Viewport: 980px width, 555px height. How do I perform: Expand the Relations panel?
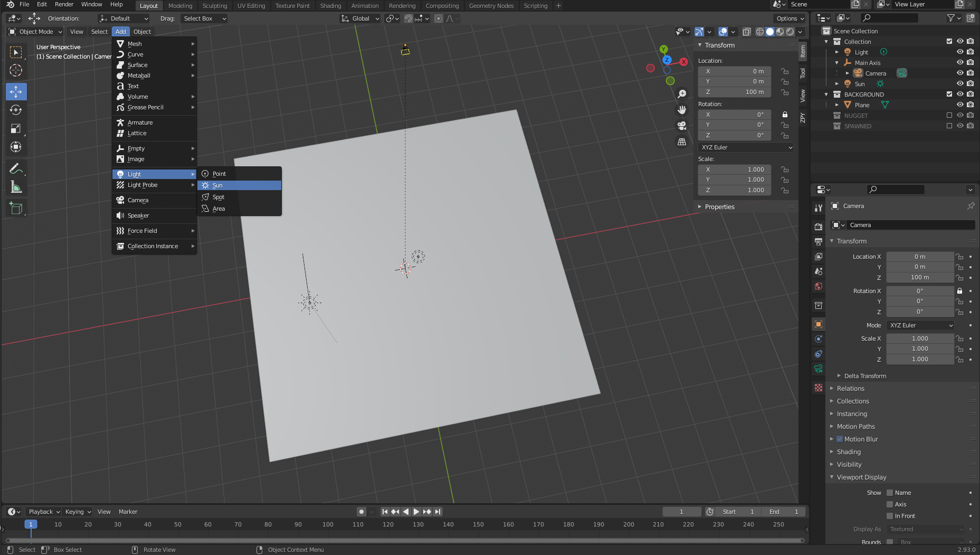pyautogui.click(x=851, y=389)
